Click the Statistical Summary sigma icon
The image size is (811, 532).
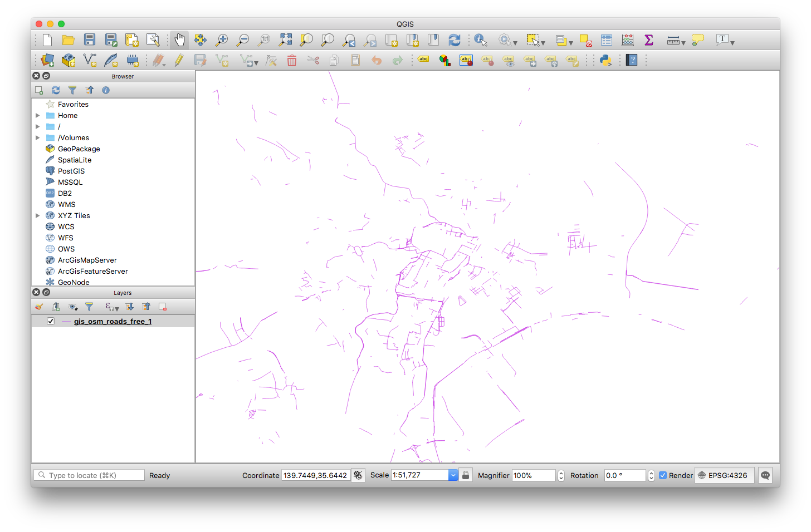[x=648, y=40]
